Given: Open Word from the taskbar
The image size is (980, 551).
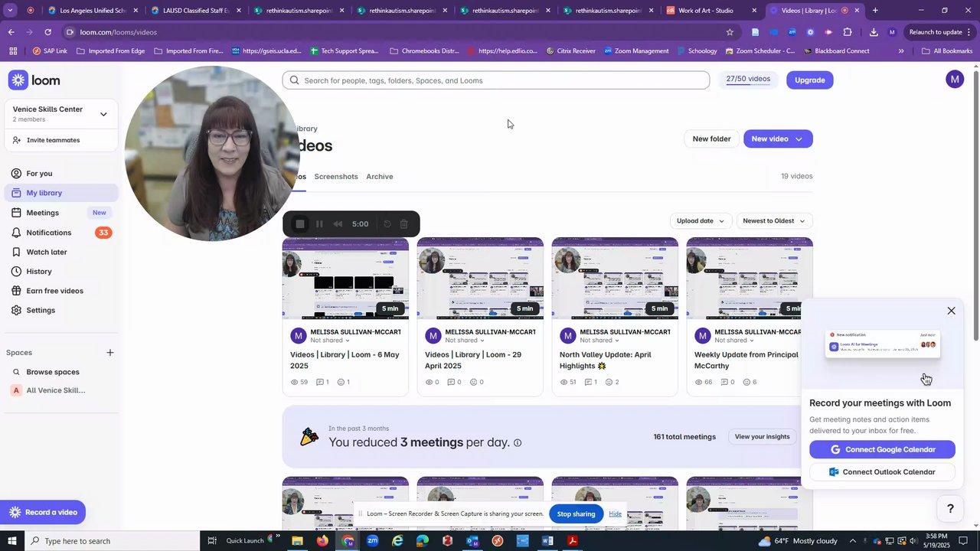Looking at the screenshot, I should (x=547, y=541).
